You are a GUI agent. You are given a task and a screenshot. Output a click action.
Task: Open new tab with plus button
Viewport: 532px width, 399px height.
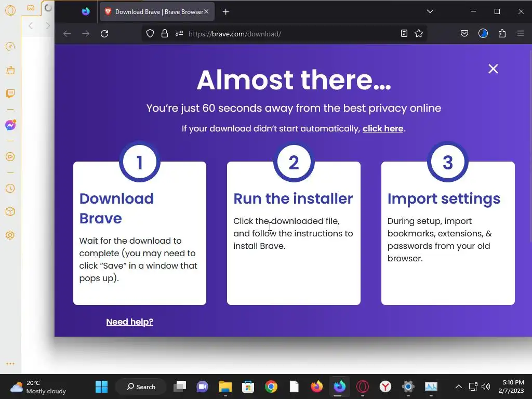225,12
